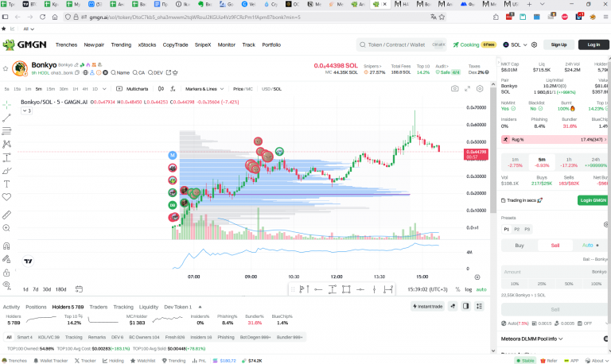Image resolution: width=611 pixels, height=364 pixels.
Task: Select the trend line drawing tool
Action: click(6, 118)
